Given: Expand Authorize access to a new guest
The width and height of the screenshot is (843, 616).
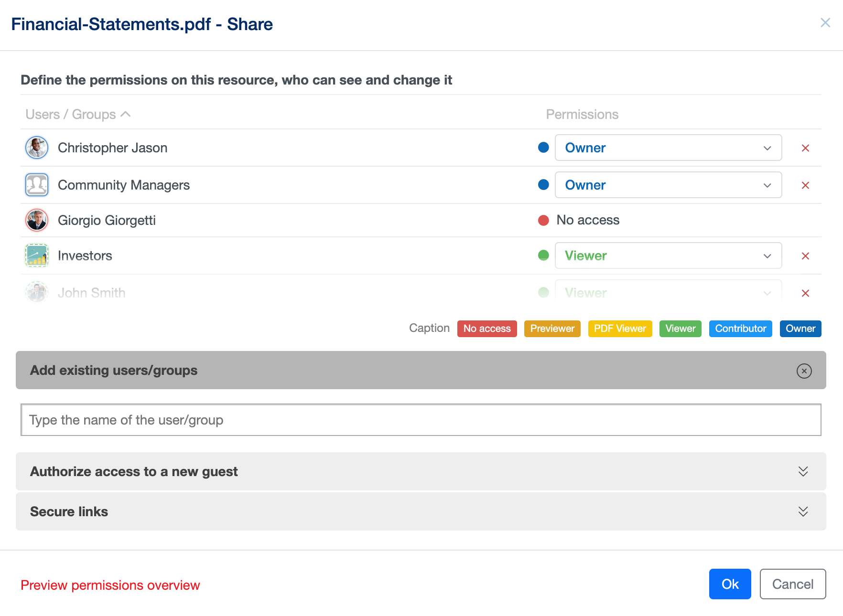Looking at the screenshot, I should pyautogui.click(x=803, y=471).
